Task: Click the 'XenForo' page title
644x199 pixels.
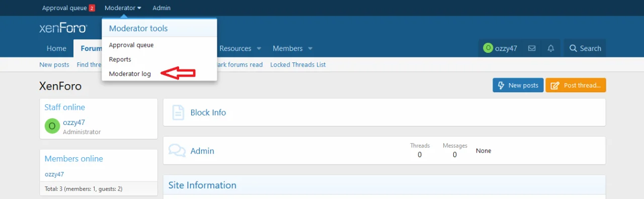Action: click(60, 86)
